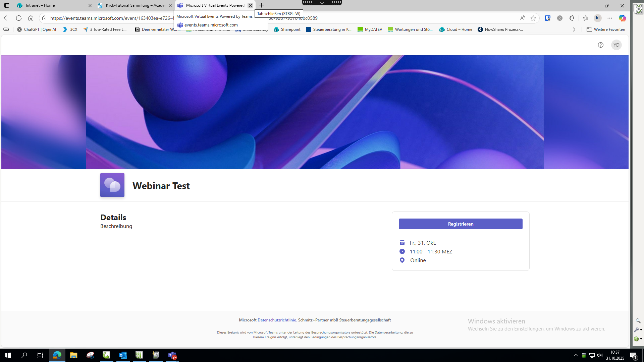Image resolution: width=644 pixels, height=362 pixels.
Task: Open Sharepoint bookmark
Action: (287, 29)
